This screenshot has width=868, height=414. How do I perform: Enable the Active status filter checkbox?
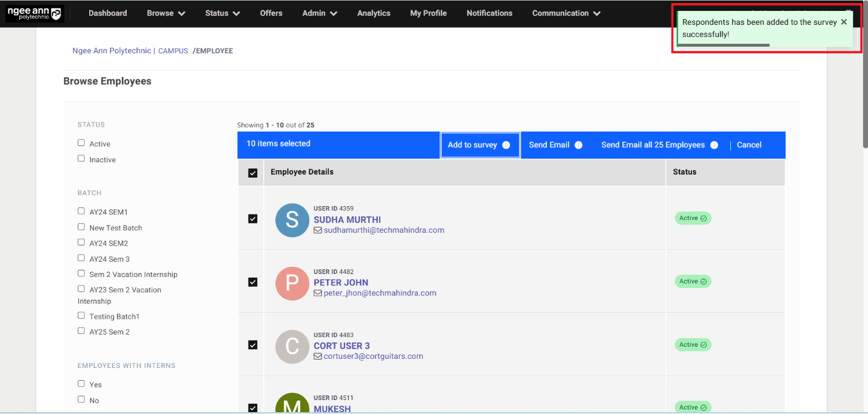(81, 142)
